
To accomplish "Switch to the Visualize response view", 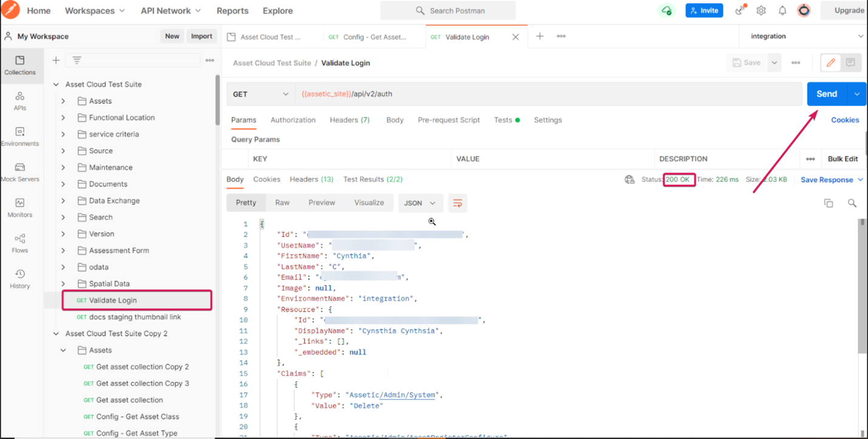I will (x=369, y=203).
